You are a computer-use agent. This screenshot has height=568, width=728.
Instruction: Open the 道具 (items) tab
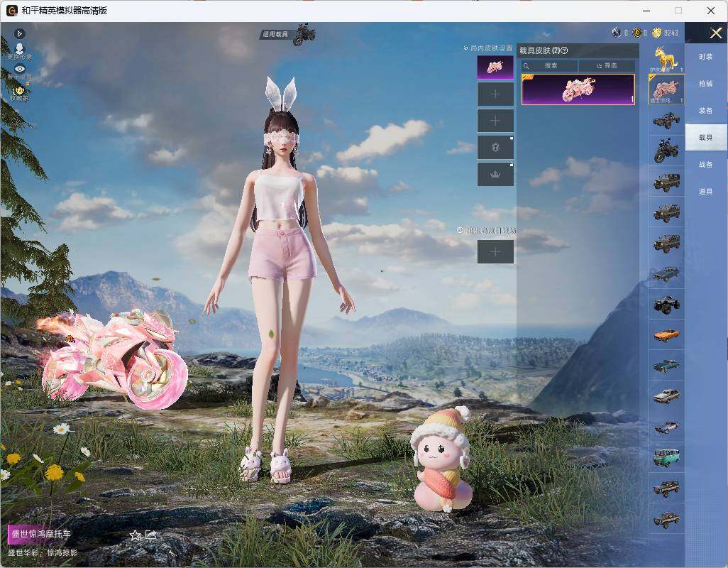[x=706, y=192]
